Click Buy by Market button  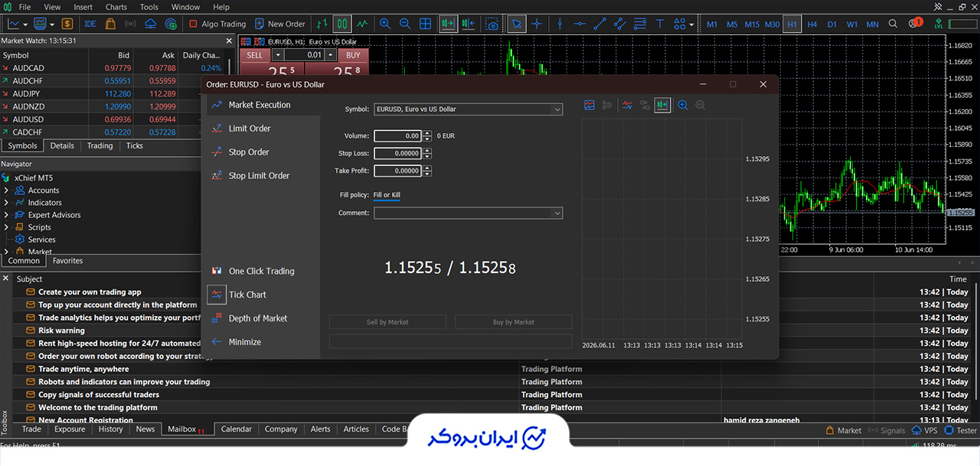(514, 322)
